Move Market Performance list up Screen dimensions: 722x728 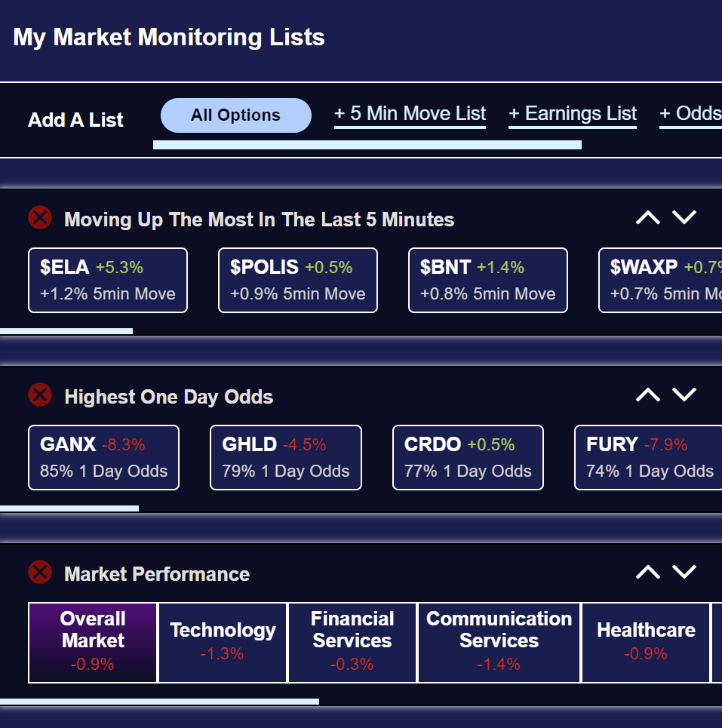(648, 572)
